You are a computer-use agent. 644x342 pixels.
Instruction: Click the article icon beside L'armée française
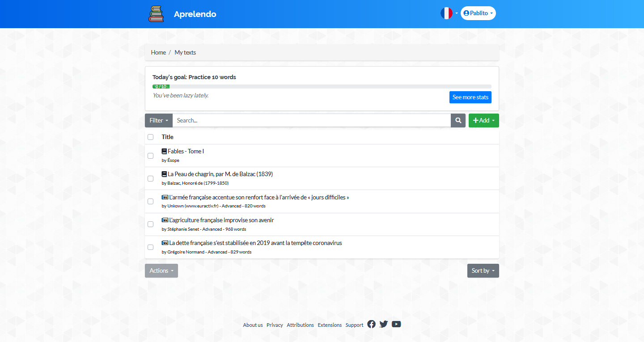point(165,197)
